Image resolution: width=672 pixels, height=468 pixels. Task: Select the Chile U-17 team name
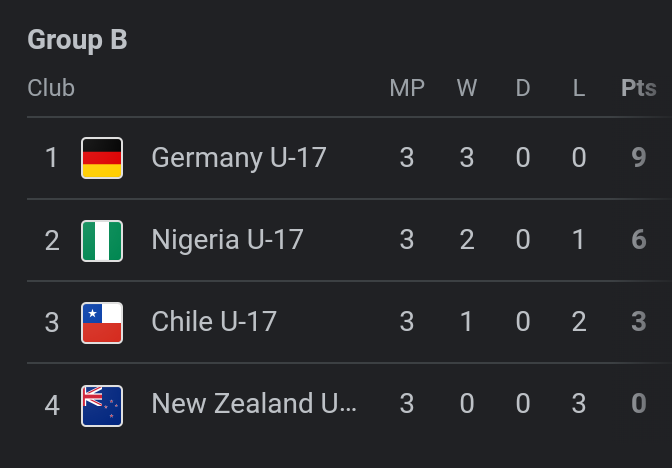pyautogui.click(x=214, y=322)
